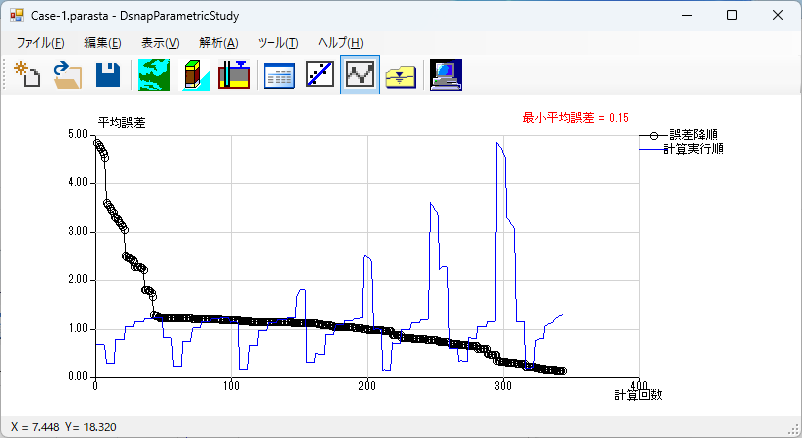
Task: Click the new file toolbar icon
Action: pyautogui.click(x=27, y=75)
